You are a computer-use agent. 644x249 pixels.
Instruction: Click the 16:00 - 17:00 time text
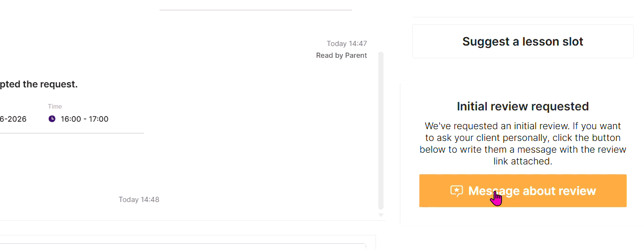point(84,119)
